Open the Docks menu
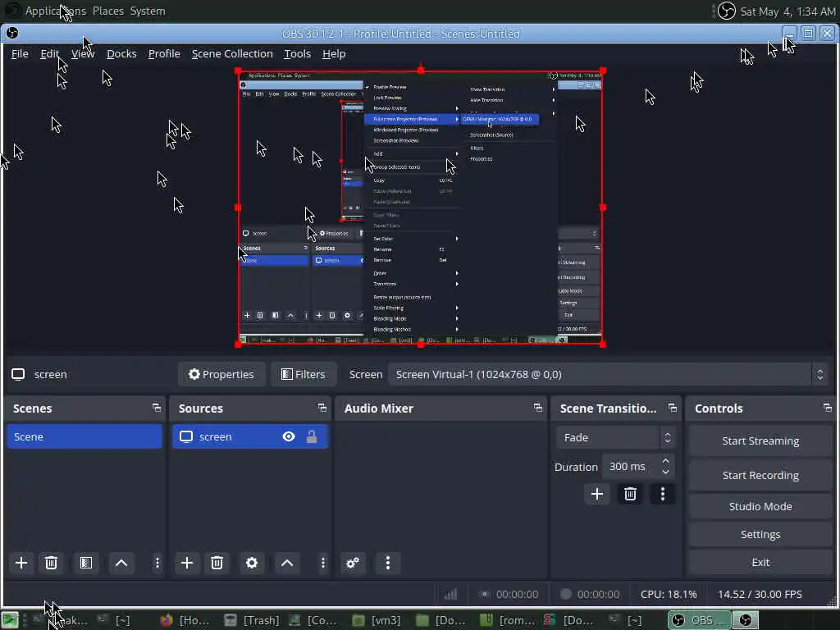 tap(121, 53)
